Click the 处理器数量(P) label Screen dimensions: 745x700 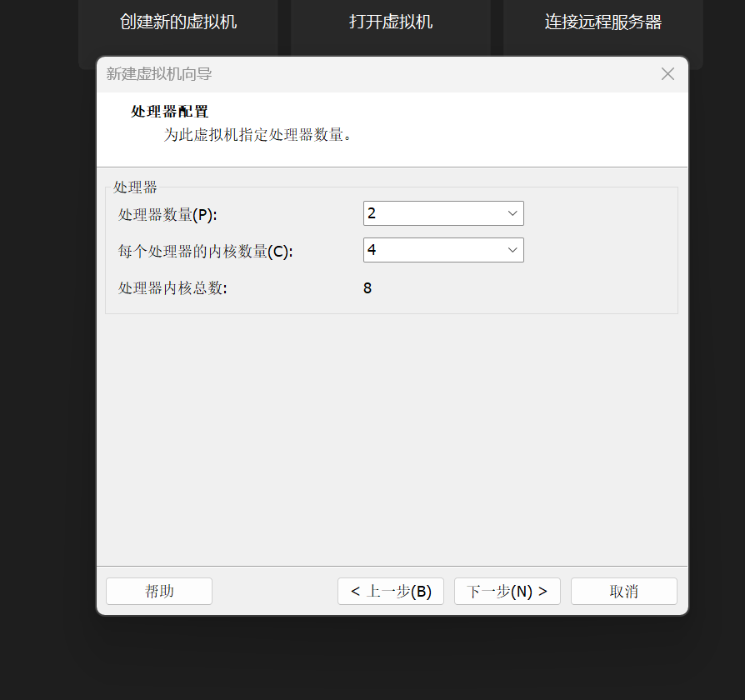(x=167, y=215)
